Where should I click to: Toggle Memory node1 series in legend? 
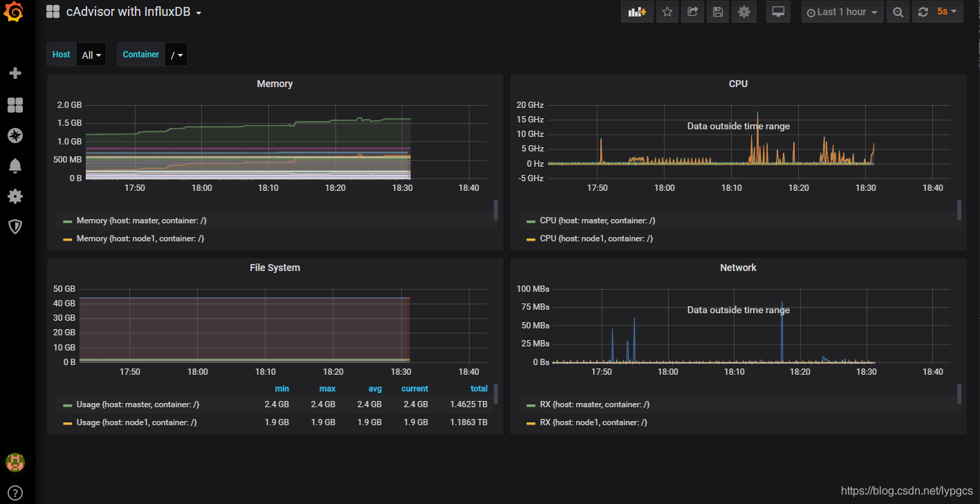[x=140, y=239]
